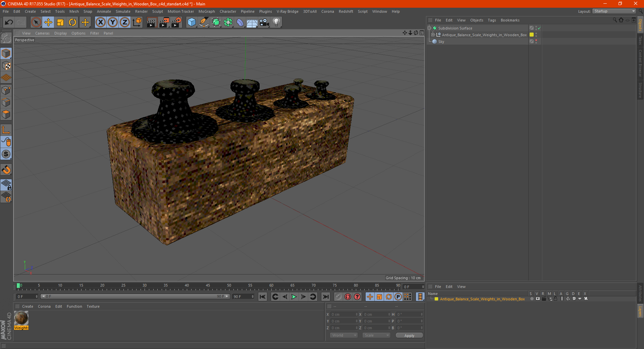This screenshot has height=349, width=644.
Task: Collapse the Subdivision Surface tree item
Action: 429,28
